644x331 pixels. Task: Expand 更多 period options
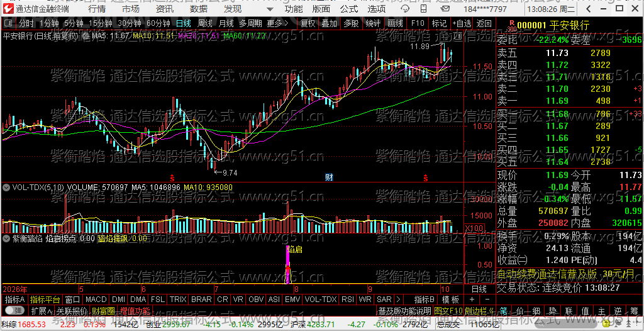[x=277, y=23]
